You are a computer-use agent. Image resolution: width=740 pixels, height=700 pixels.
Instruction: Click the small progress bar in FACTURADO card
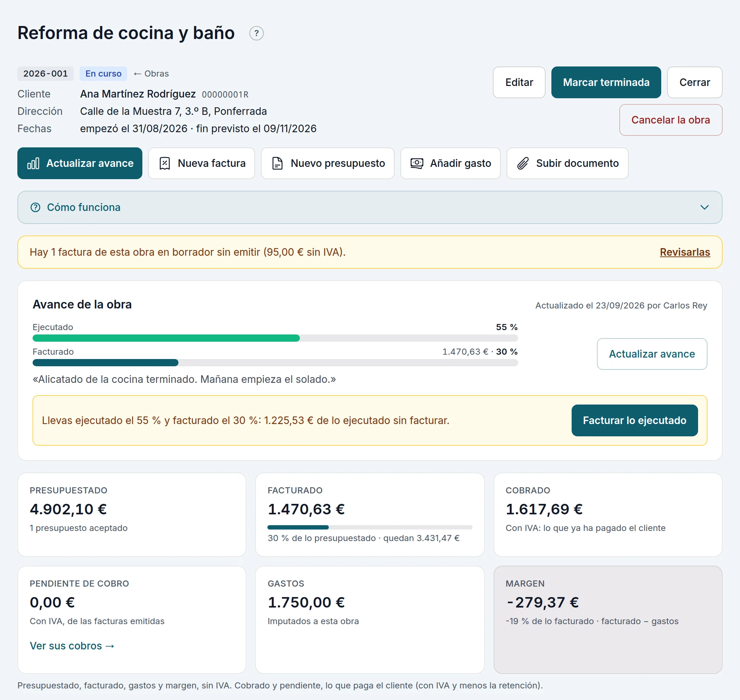(x=370, y=528)
